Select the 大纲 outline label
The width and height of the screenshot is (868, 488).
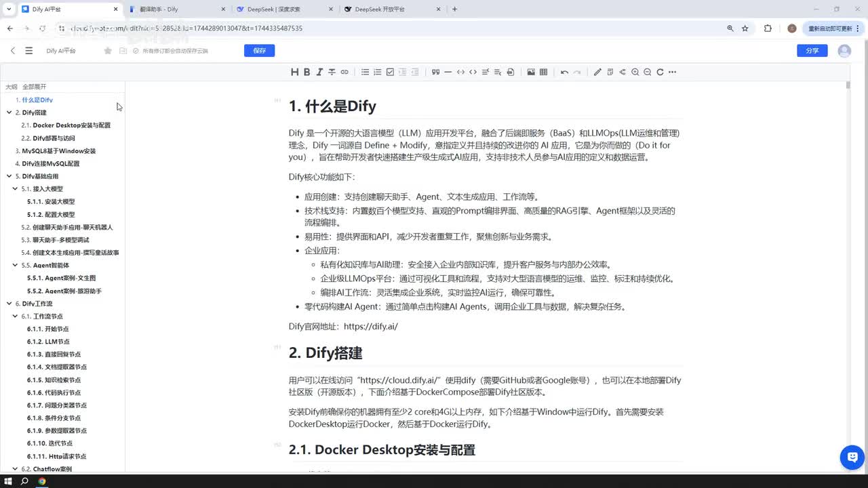[x=12, y=87]
